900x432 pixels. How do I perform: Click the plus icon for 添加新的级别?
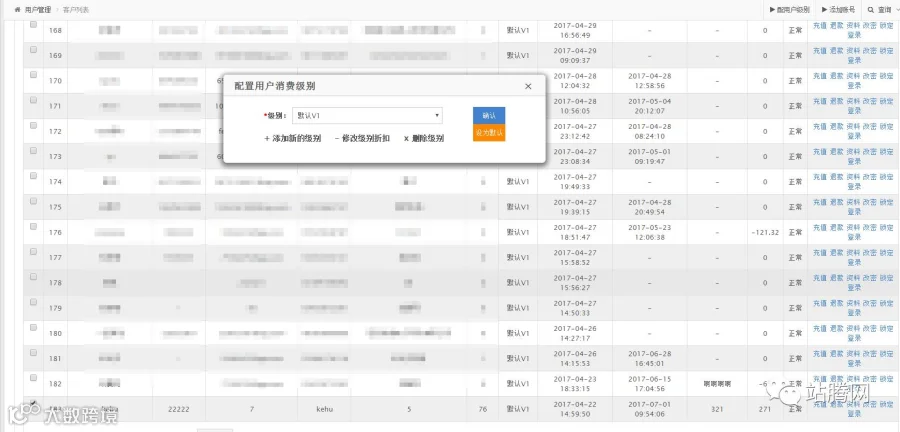click(x=267, y=139)
